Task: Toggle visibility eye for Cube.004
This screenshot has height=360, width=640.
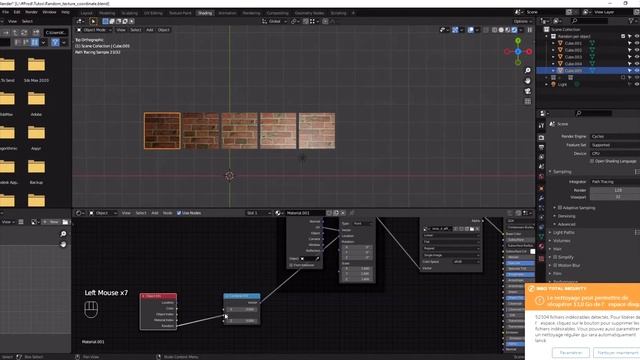Action: click(636, 64)
